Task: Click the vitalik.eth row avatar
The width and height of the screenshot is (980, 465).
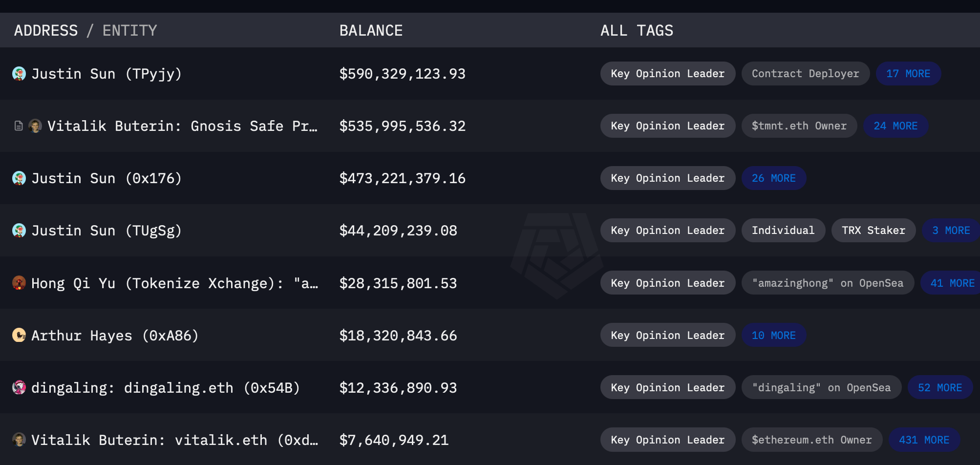Action: point(19,439)
